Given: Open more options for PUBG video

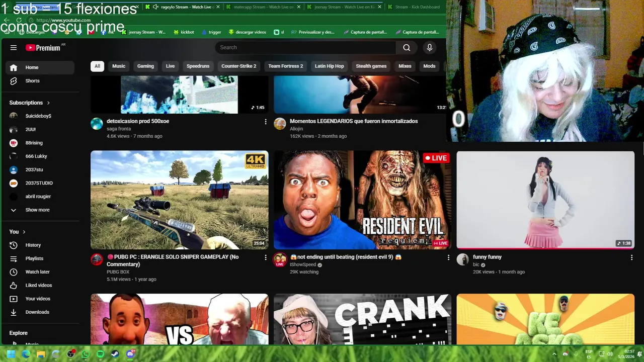Looking at the screenshot, I should 266,257.
